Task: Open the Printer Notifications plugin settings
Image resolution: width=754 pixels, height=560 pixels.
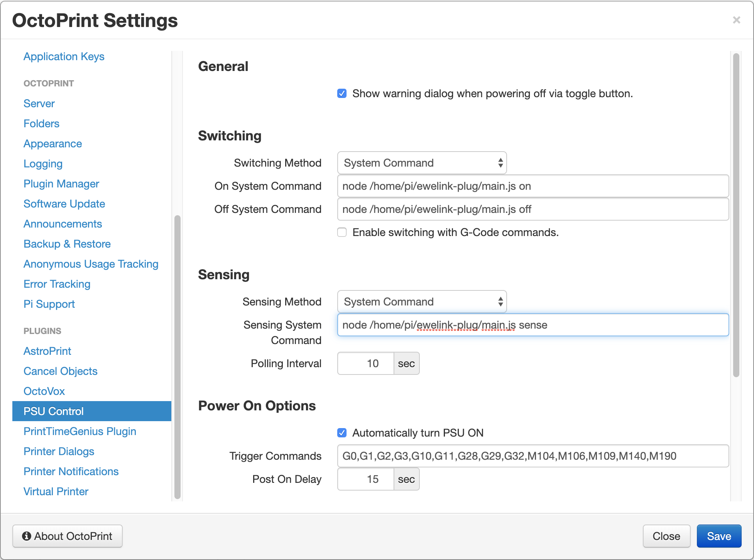Action: (x=71, y=472)
